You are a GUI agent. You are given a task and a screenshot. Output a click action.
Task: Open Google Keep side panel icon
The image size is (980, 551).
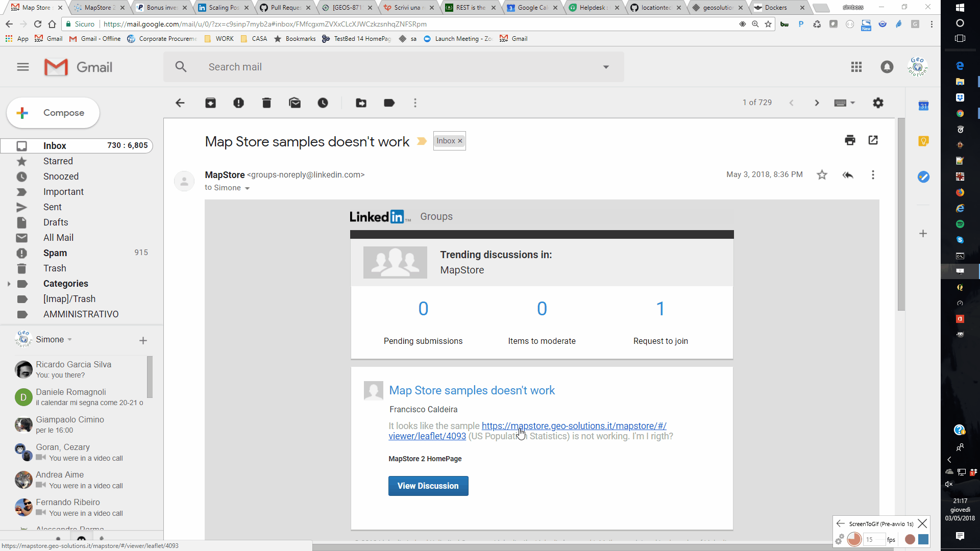(923, 141)
